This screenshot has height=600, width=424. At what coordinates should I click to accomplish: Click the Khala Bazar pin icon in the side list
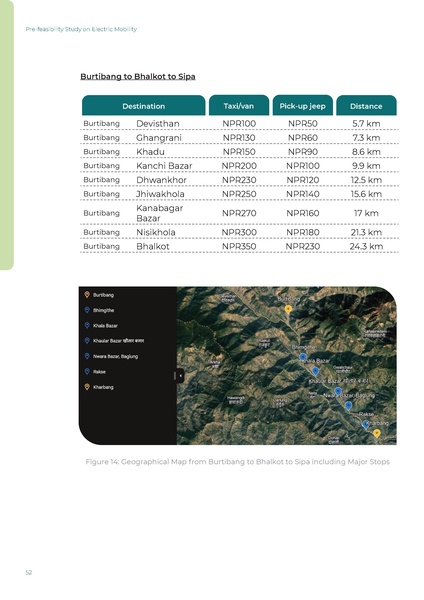point(87,325)
